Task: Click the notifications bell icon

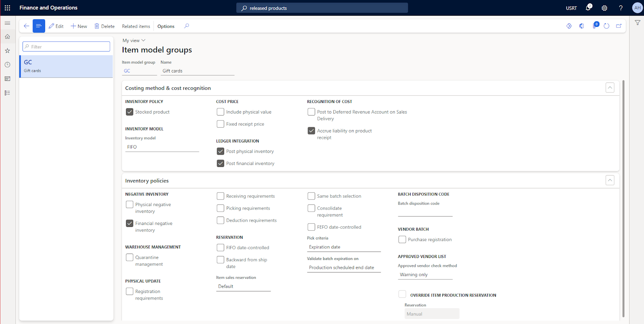Action: pos(588,8)
